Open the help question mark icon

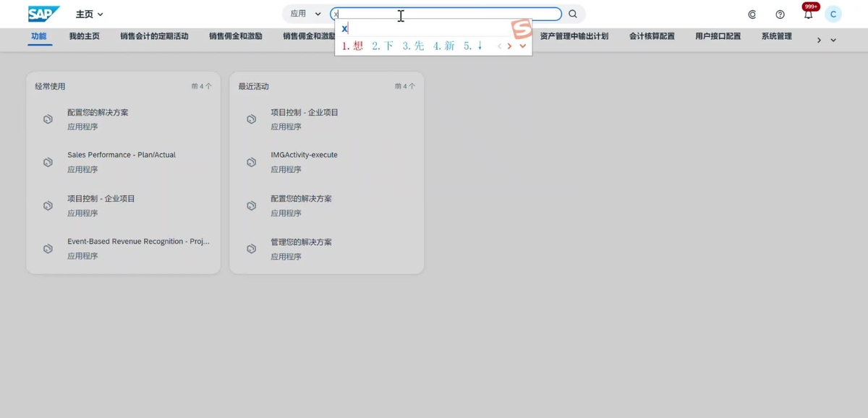(780, 14)
